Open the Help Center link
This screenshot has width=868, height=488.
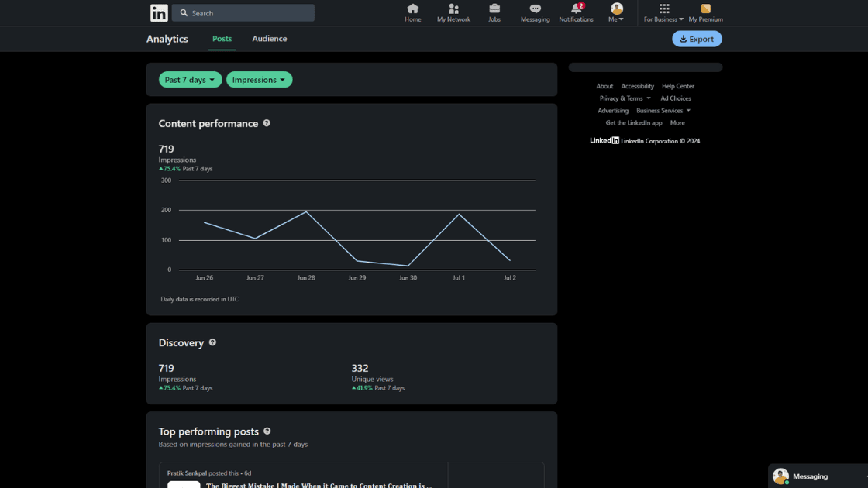(x=677, y=86)
